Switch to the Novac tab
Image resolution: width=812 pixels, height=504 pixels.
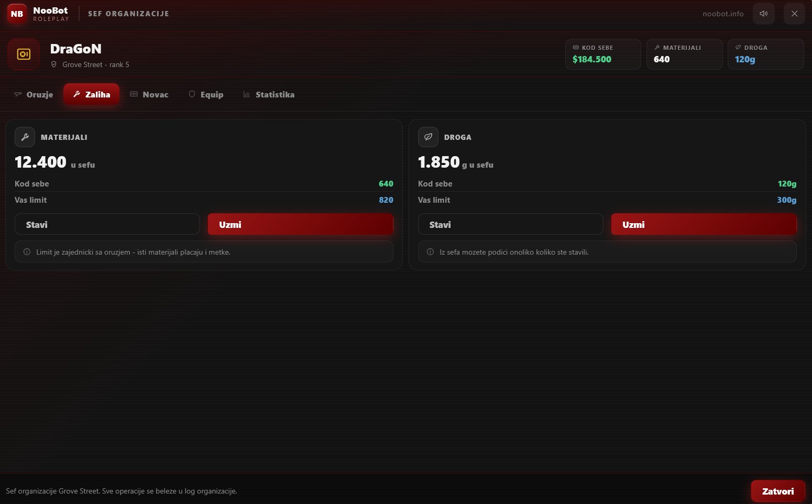[149, 94]
